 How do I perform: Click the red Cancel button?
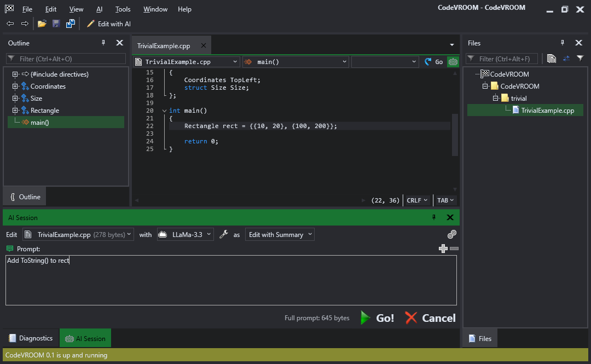pyautogui.click(x=431, y=318)
